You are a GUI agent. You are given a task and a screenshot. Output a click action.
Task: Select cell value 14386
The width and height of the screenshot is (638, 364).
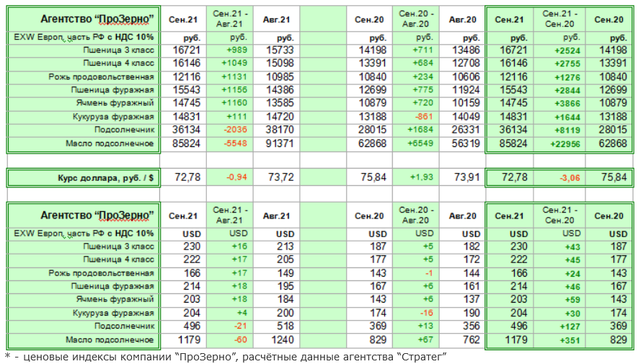(280, 90)
